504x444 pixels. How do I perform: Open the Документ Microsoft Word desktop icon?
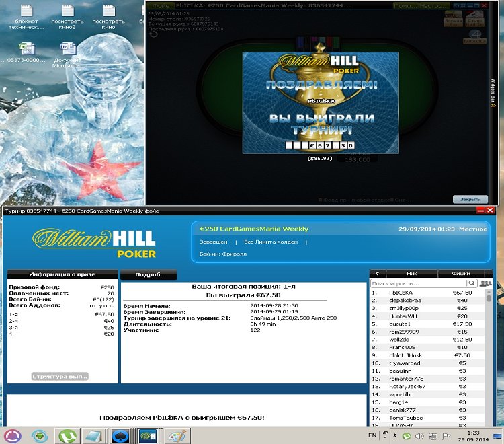[67, 54]
